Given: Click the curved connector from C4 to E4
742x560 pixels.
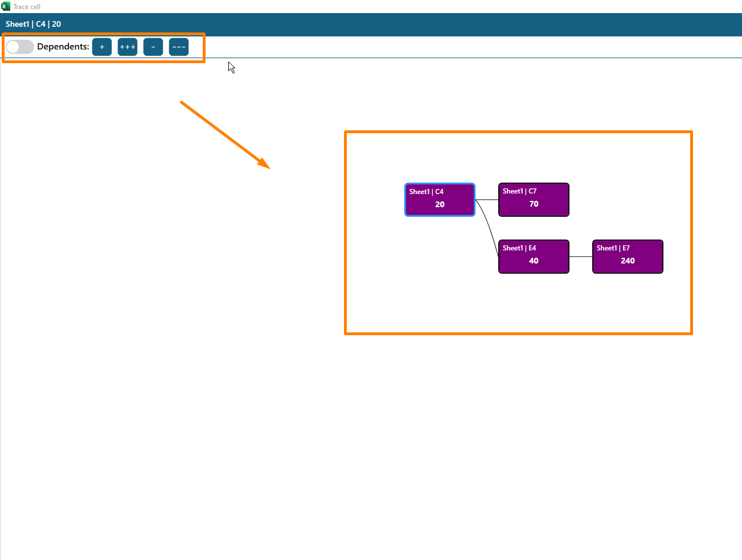Looking at the screenshot, I should (x=489, y=224).
